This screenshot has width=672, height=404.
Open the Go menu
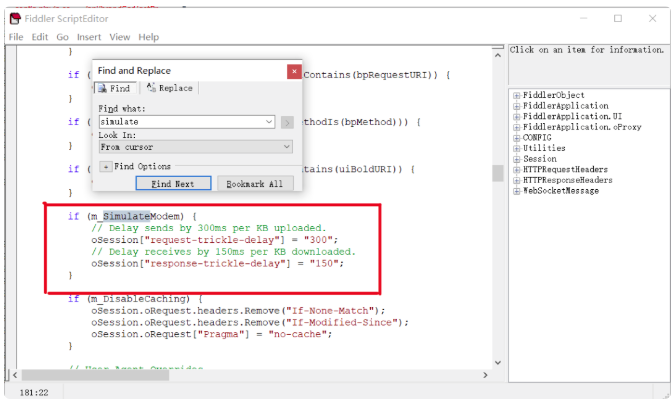click(x=62, y=37)
